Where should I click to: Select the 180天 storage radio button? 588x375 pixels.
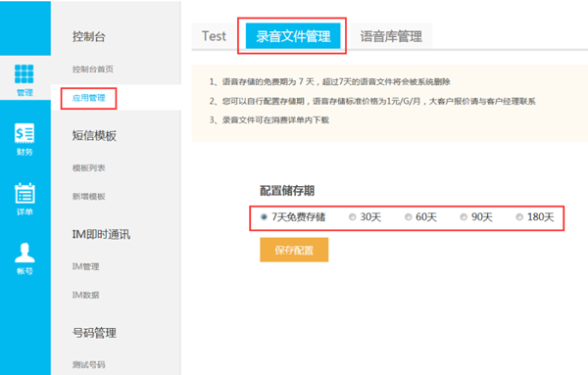pyautogui.click(x=519, y=217)
